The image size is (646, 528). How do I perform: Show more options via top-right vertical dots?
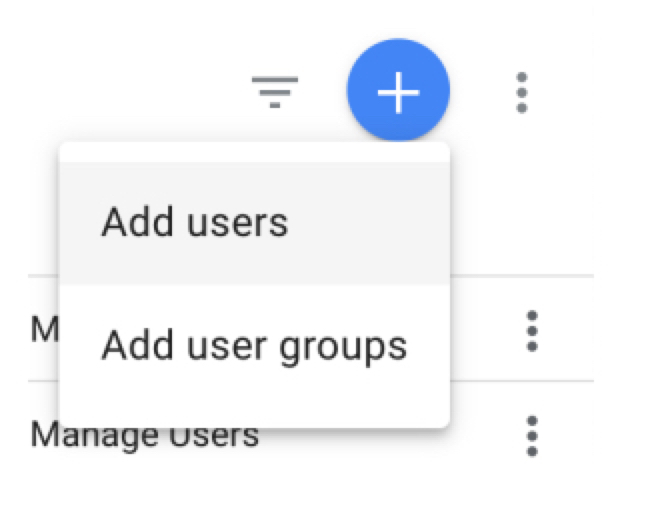tap(520, 92)
